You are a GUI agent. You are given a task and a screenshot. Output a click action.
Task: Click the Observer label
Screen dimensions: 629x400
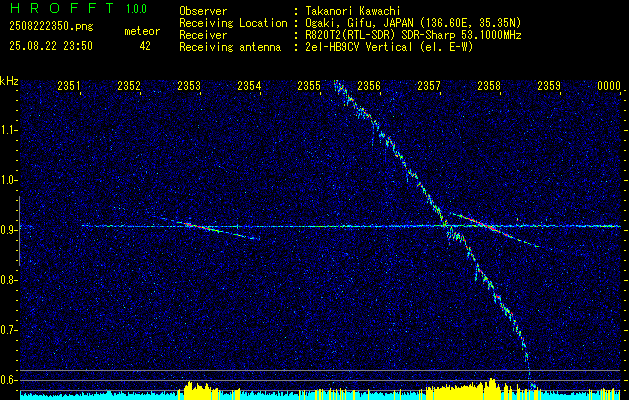pos(203,12)
